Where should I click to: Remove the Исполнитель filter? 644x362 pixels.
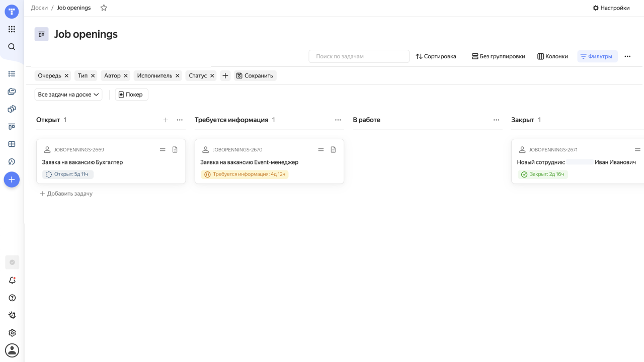178,75
